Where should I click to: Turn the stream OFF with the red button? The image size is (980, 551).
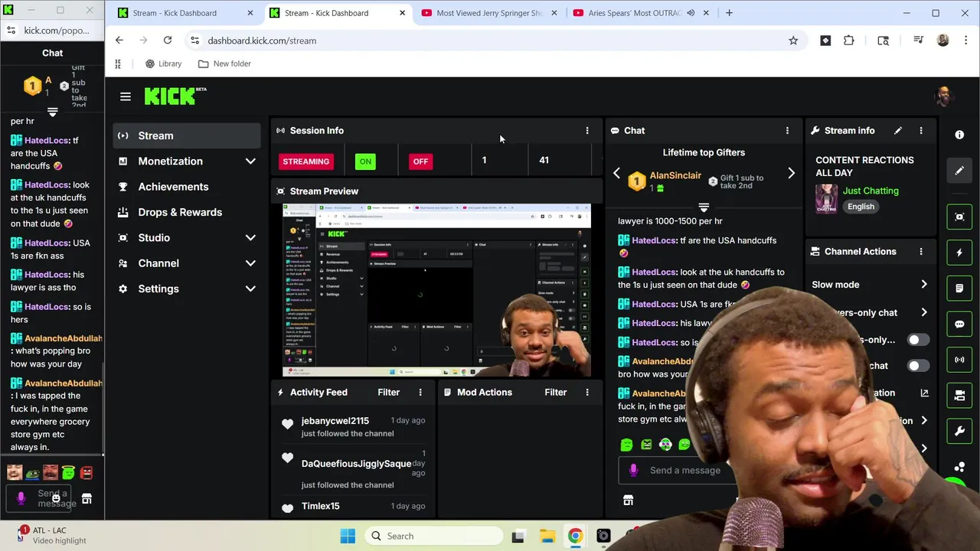[x=420, y=161]
